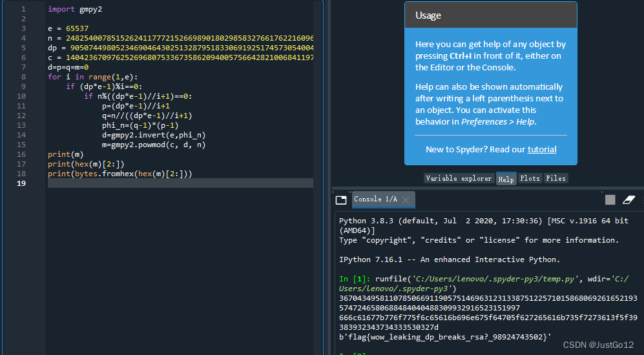The width and height of the screenshot is (644, 355).
Task: Click line number 8 in the gutter
Action: tap(23, 77)
